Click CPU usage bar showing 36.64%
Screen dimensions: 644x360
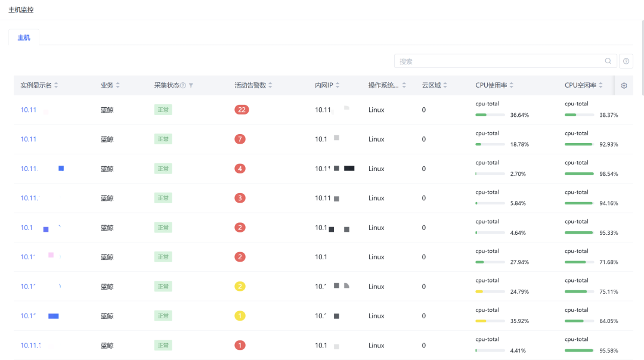click(490, 115)
